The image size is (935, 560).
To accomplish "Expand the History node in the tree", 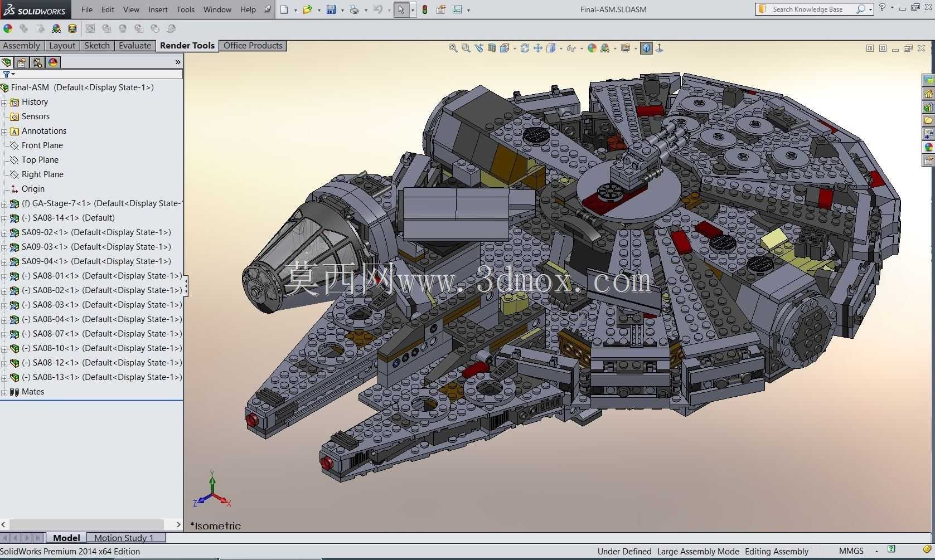I will click(x=4, y=103).
